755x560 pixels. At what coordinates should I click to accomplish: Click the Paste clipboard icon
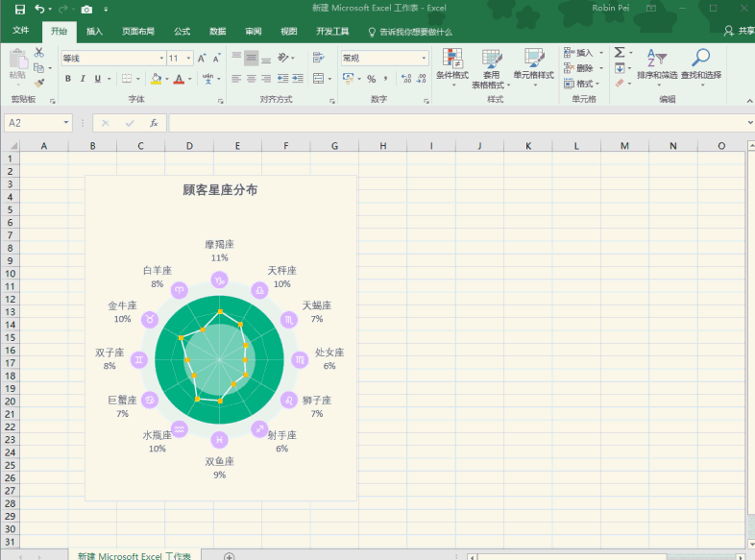[18, 60]
